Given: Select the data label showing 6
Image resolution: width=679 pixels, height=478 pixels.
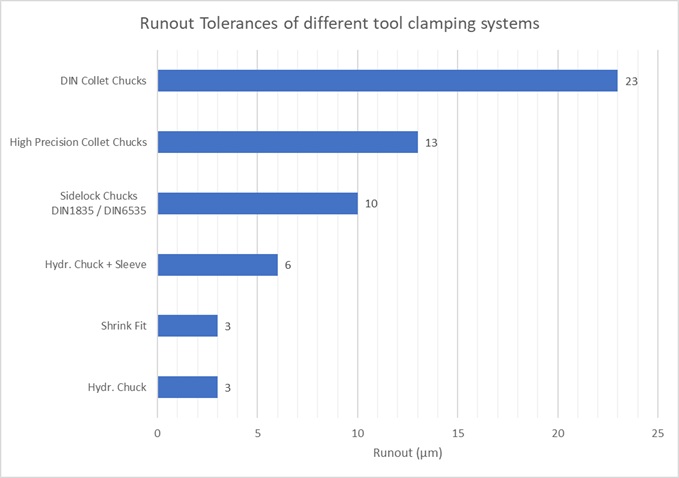Looking at the screenshot, I should pyautogui.click(x=288, y=265).
